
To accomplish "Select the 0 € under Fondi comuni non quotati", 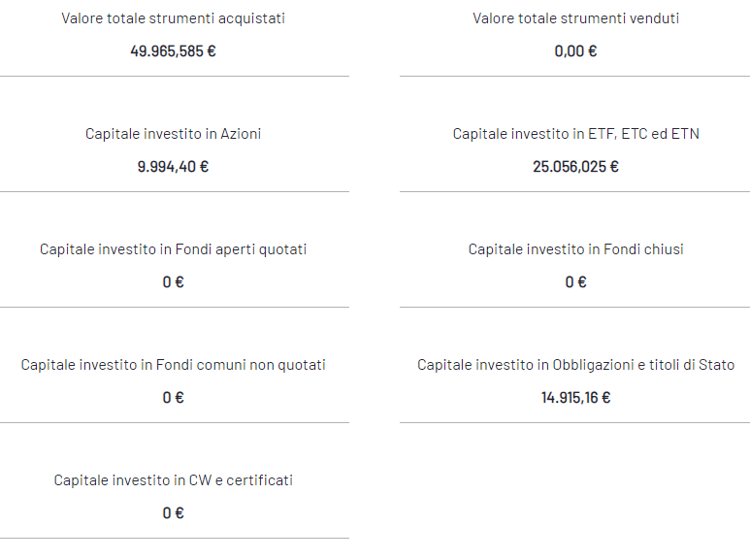I will 173,397.
